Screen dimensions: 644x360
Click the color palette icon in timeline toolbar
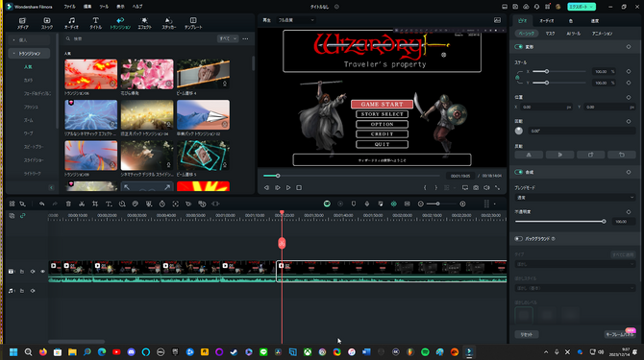pyautogui.click(x=136, y=204)
